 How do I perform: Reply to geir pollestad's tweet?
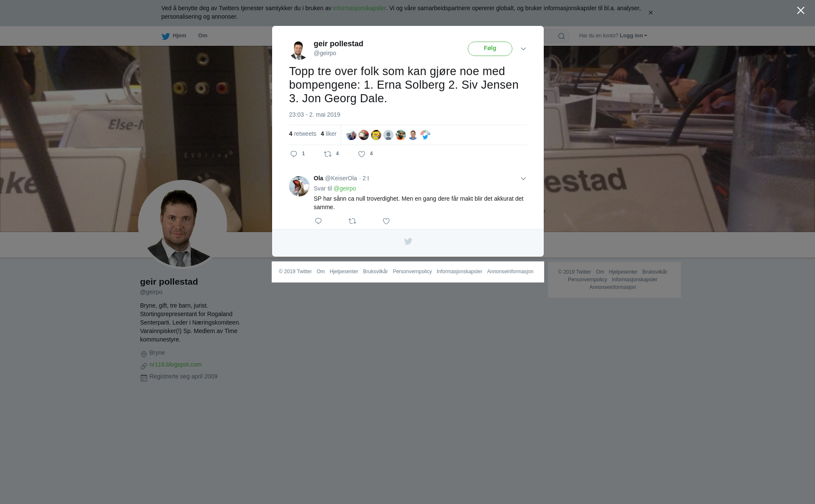tap(294, 154)
